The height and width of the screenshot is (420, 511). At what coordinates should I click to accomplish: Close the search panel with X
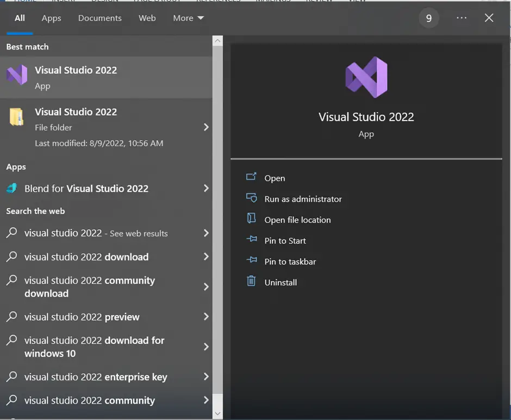489,18
